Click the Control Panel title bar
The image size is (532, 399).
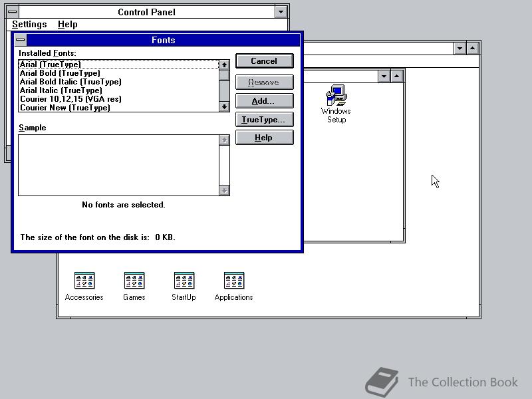coord(146,12)
